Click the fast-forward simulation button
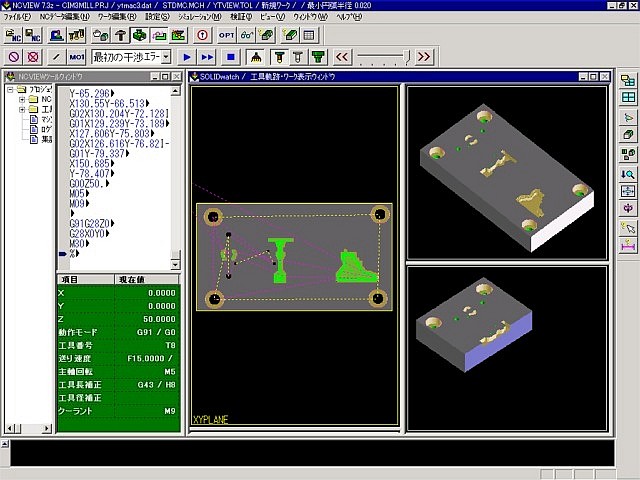640x480 pixels. (207, 57)
